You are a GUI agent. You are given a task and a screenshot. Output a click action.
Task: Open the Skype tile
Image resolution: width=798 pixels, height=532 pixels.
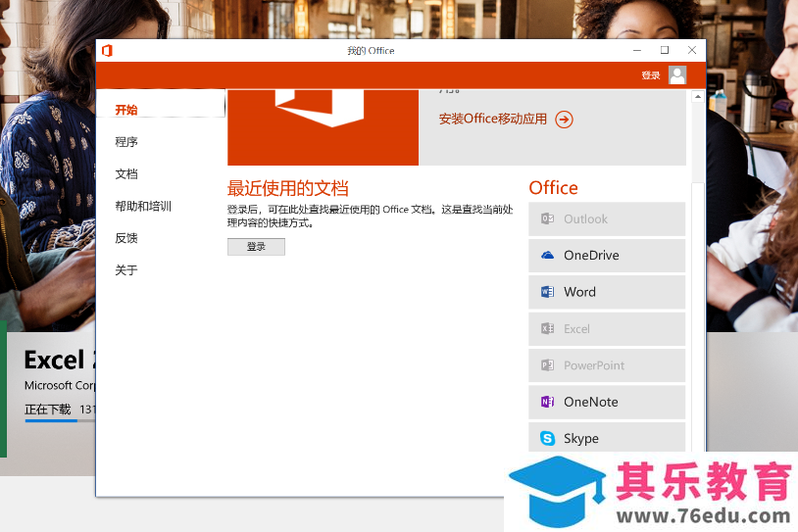point(607,437)
